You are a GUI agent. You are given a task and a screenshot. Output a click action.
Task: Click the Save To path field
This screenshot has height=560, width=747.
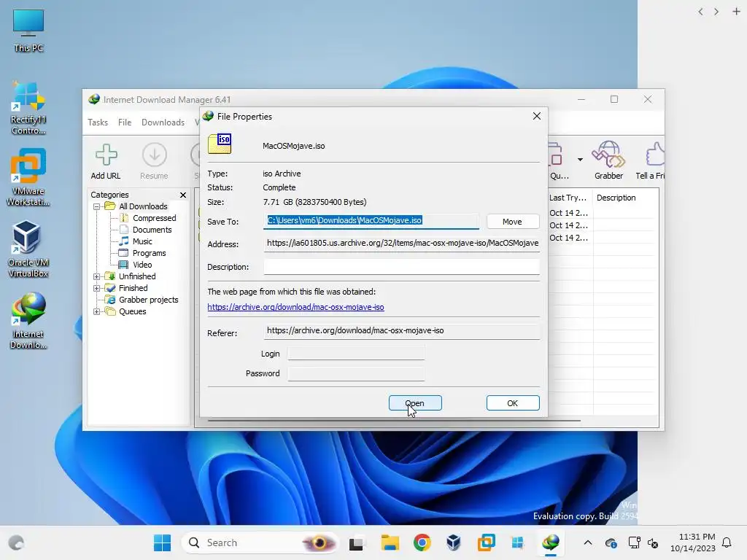[371, 220]
